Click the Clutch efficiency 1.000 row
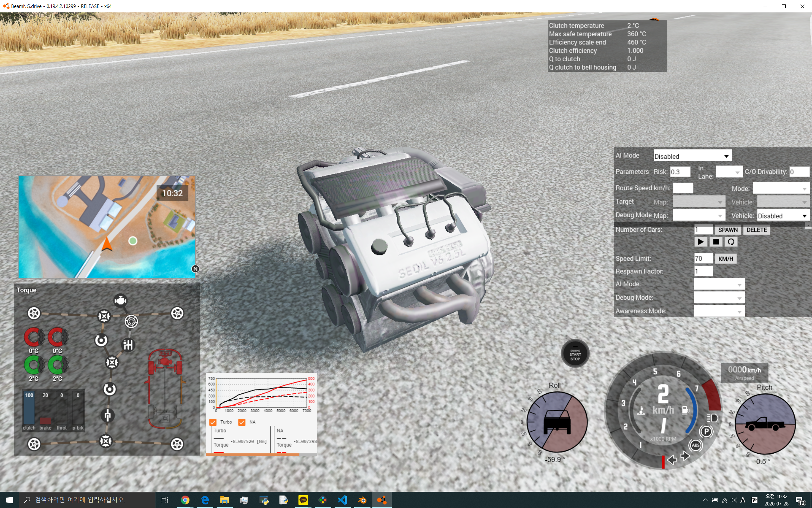 pos(607,51)
